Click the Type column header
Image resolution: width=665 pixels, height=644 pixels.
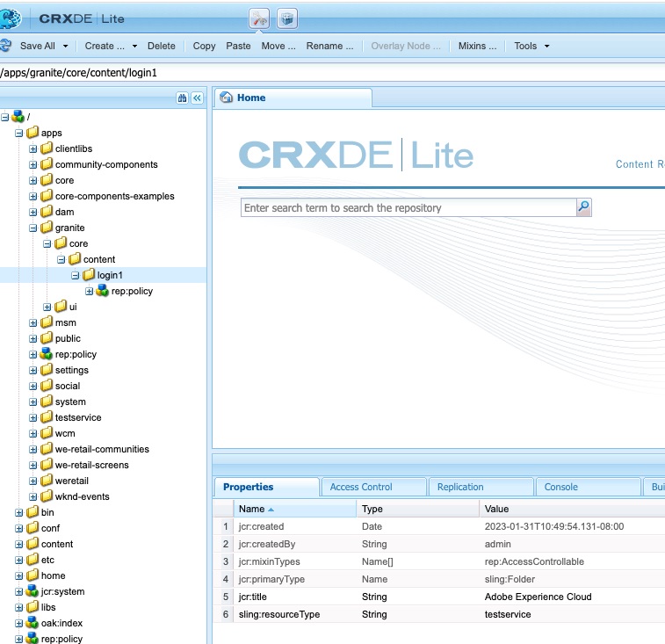pyautogui.click(x=418, y=509)
